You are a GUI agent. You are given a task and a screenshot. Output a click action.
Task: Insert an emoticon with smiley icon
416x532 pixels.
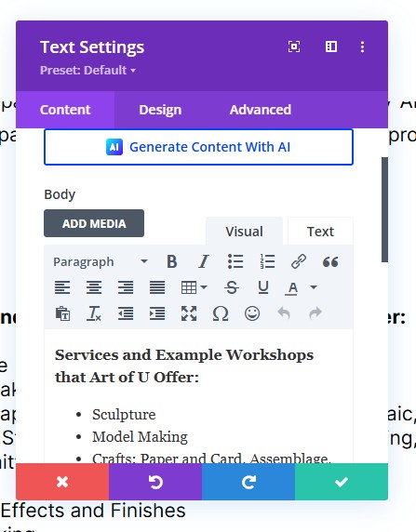click(x=252, y=313)
